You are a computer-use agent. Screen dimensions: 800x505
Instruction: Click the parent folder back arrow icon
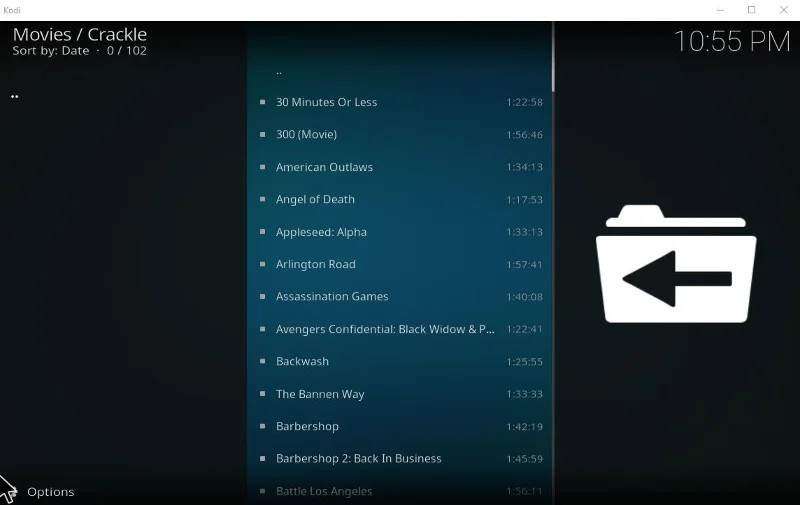pos(676,264)
